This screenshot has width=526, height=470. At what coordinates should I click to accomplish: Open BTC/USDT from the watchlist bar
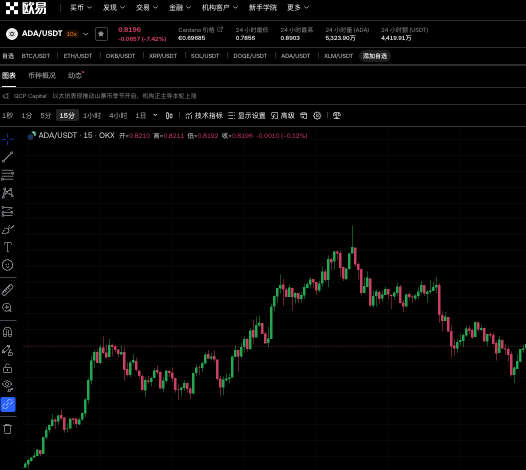tap(36, 56)
